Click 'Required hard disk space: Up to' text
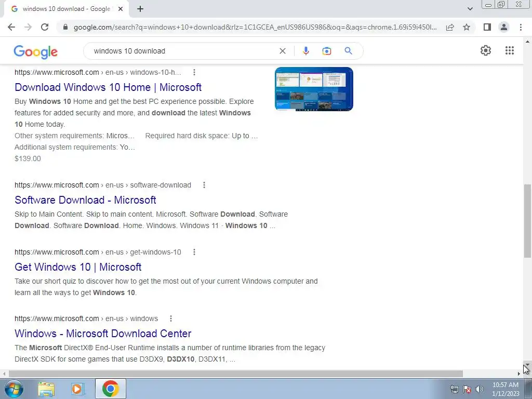Image resolution: width=532 pixels, height=399 pixels. [x=201, y=136]
